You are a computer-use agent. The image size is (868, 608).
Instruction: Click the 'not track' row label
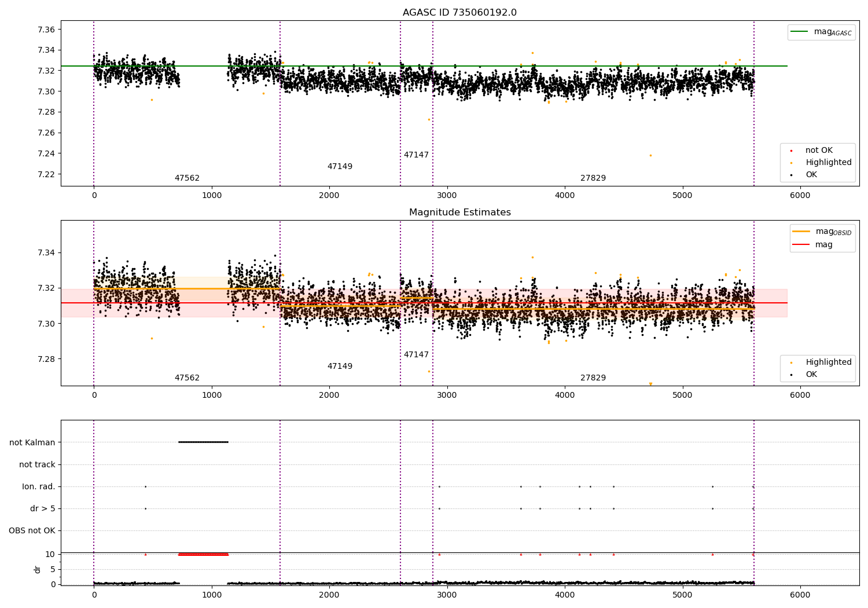pos(37,464)
